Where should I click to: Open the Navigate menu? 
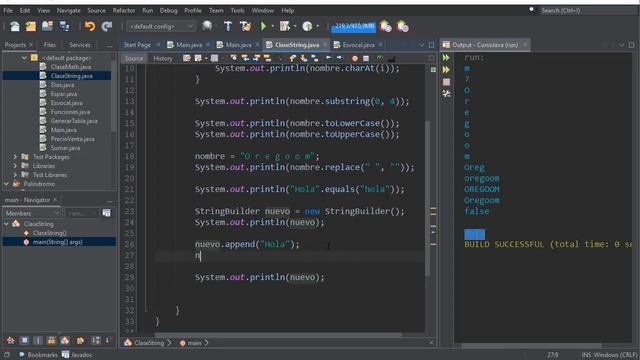68,11
